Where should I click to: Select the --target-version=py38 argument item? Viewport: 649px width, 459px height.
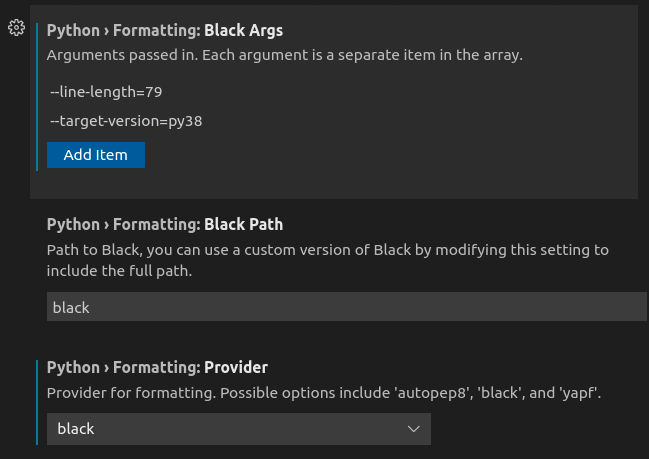(x=126, y=121)
